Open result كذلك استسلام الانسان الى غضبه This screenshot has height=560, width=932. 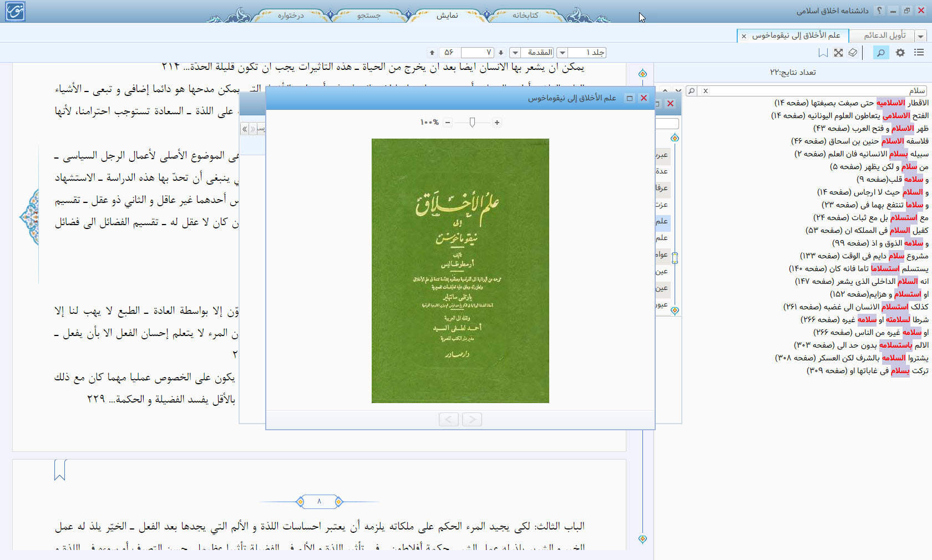pyautogui.click(x=855, y=307)
